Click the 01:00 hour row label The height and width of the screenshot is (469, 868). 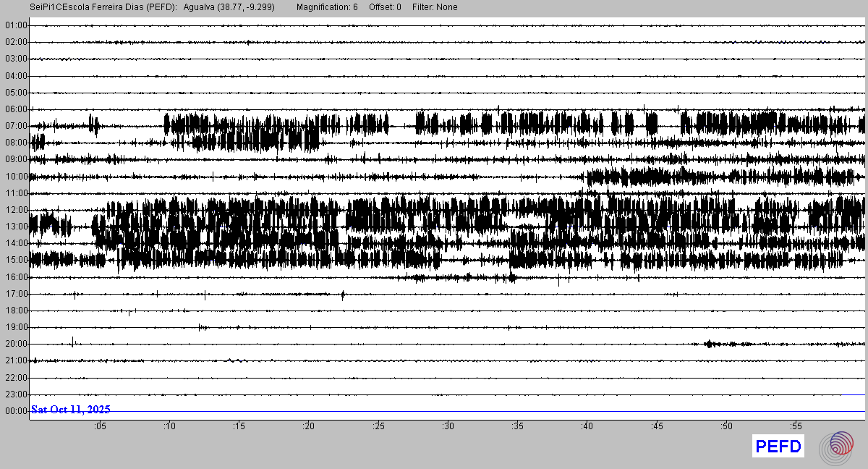coord(15,25)
